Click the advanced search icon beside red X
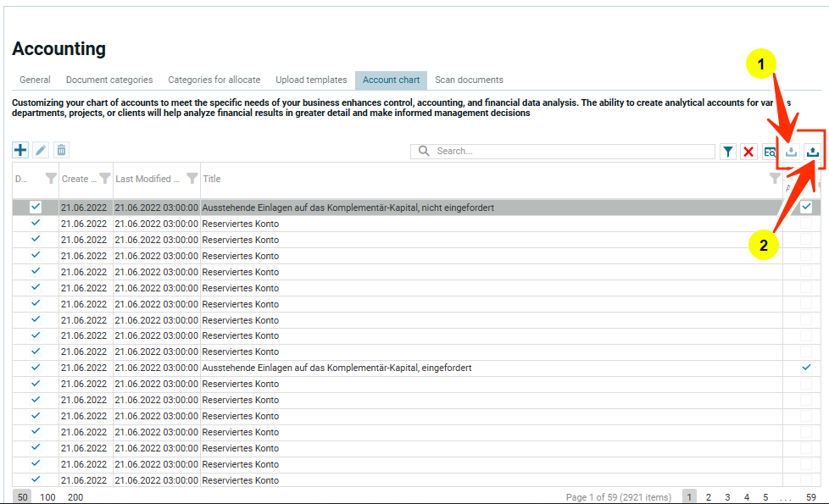 (770, 152)
